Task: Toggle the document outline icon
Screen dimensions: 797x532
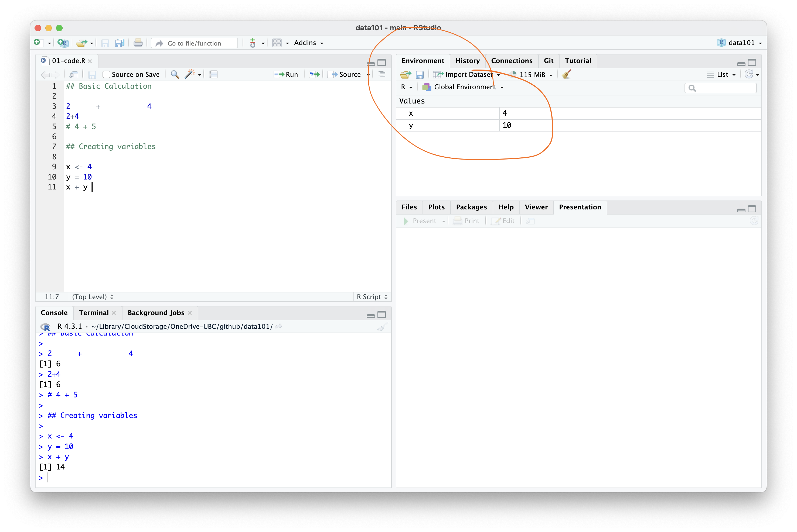Action: click(x=382, y=74)
